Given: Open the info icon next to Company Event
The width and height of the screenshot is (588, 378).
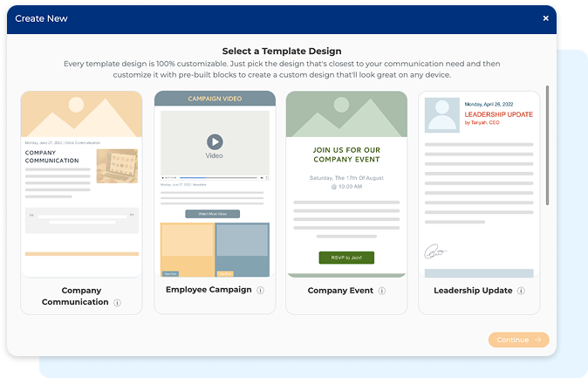Looking at the screenshot, I should (382, 291).
